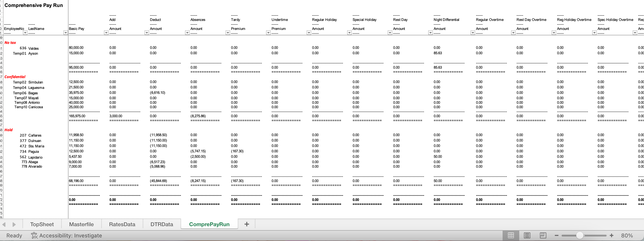Switch to Page Break Preview icon
The width and height of the screenshot is (644, 241).
tap(543, 235)
